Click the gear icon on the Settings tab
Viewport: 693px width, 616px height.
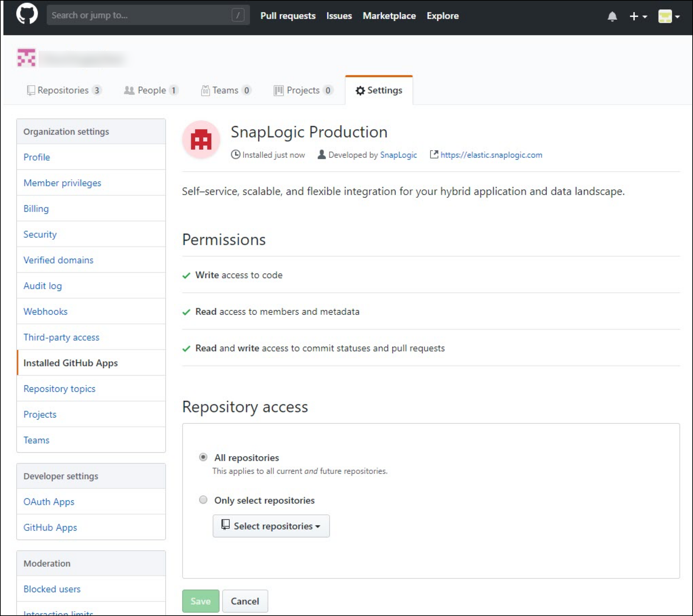[x=360, y=91]
